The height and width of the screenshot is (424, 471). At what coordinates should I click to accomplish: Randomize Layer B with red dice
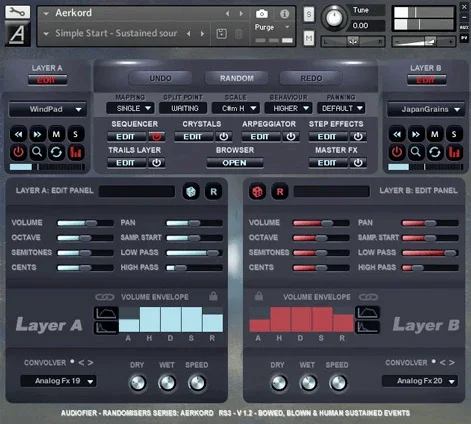click(257, 192)
